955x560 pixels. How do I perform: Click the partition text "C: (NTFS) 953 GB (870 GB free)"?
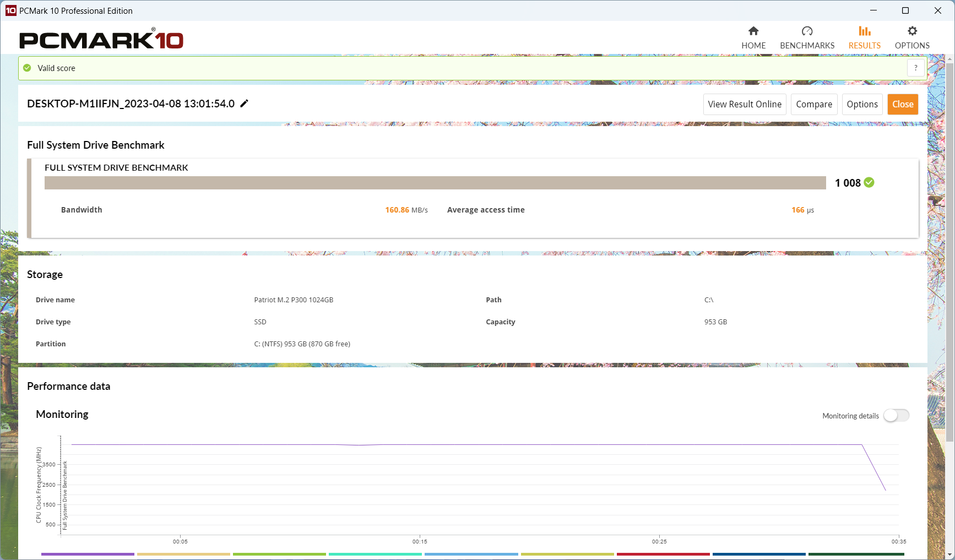click(x=302, y=344)
